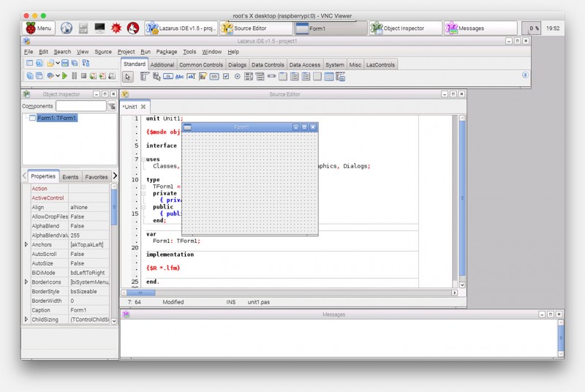Image resolution: width=585 pixels, height=392 pixels.
Task: Click the Source Editor horizontal scrollbar
Action: coord(292,293)
